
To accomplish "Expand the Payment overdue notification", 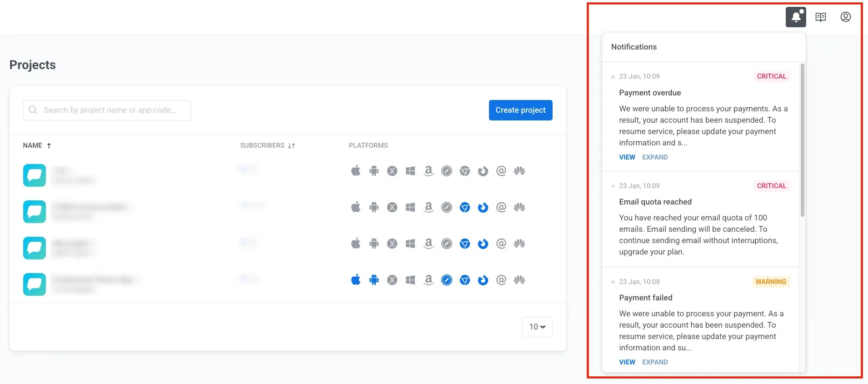I will (x=654, y=157).
